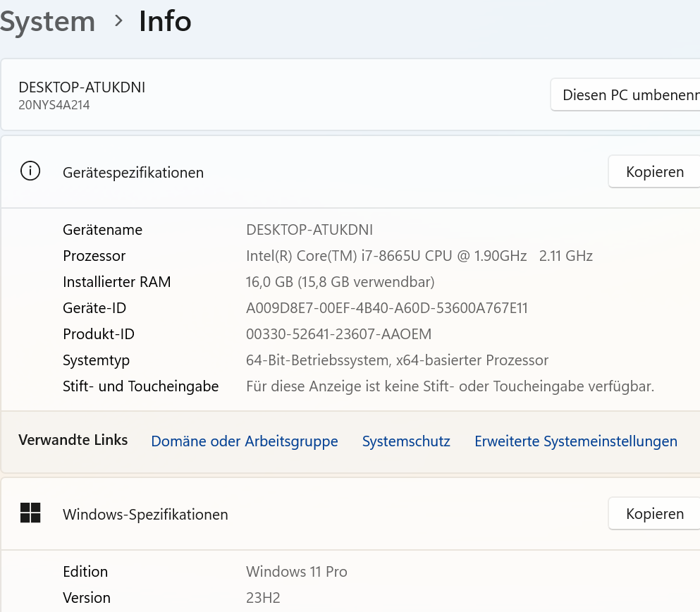Click the Systemtyp label
The width and height of the screenshot is (700, 612).
[x=96, y=360]
